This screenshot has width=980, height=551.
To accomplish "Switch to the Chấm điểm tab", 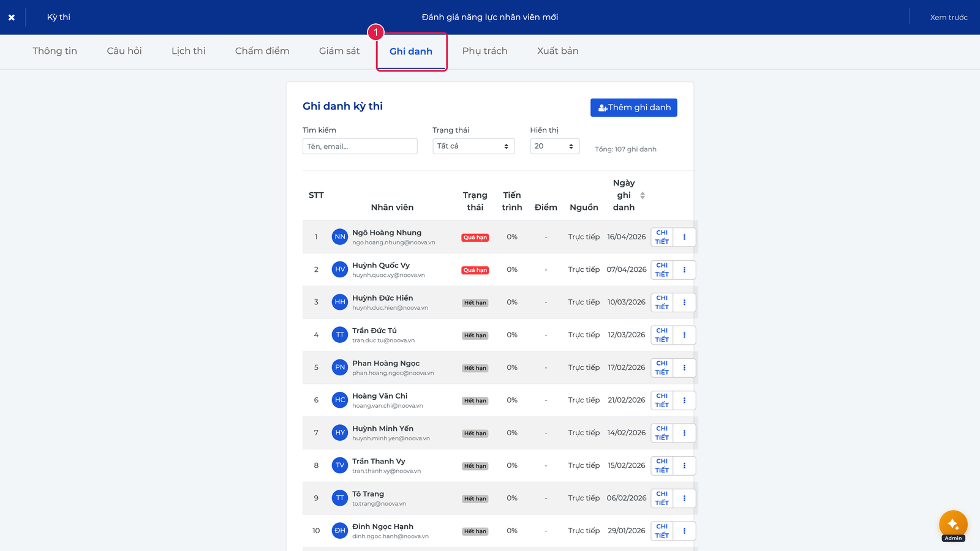I will click(x=262, y=51).
